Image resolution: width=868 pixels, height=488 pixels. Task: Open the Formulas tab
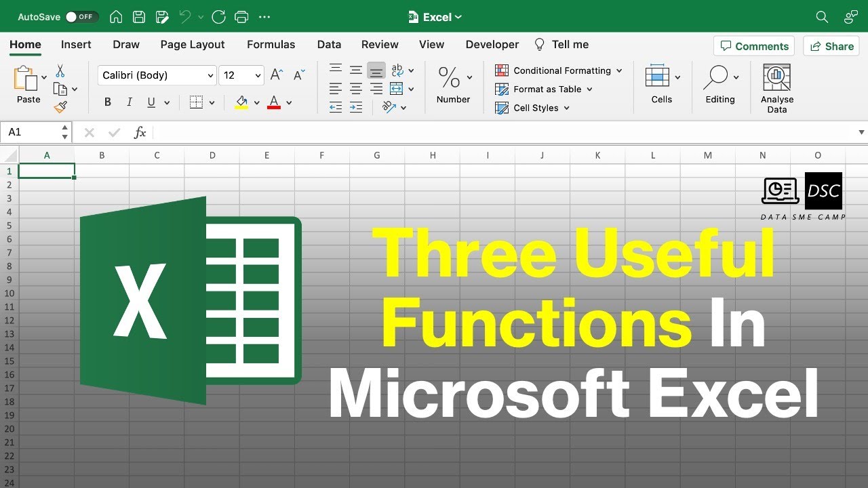pos(271,44)
